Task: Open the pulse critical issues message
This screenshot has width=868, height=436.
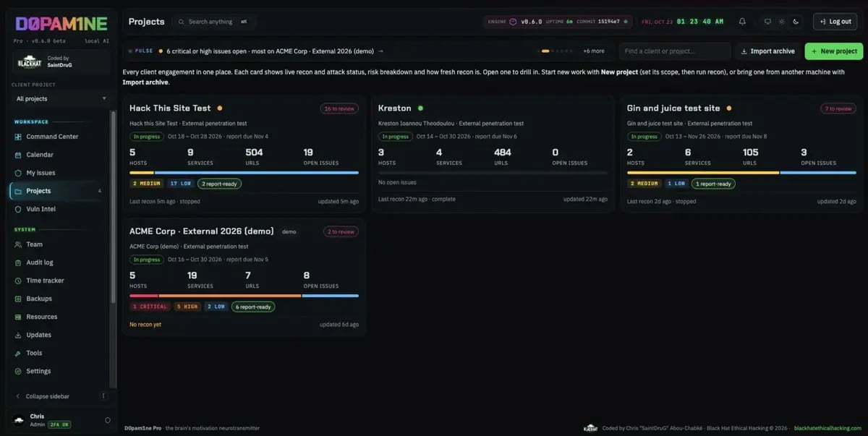Action: tap(275, 51)
